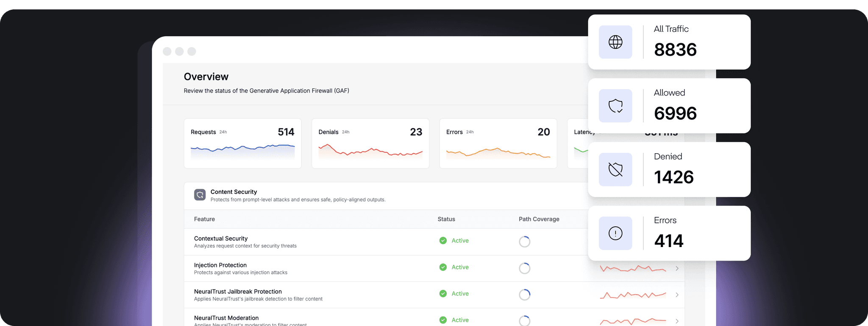Click green check icon for NeuralTrust Jailbreak Protection
The image size is (868, 326).
click(x=443, y=293)
